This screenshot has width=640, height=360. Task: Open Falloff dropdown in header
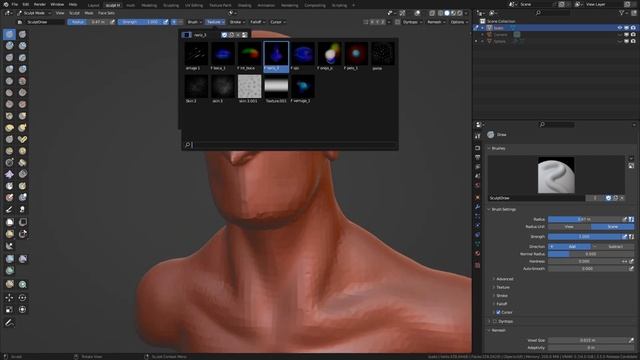click(258, 22)
